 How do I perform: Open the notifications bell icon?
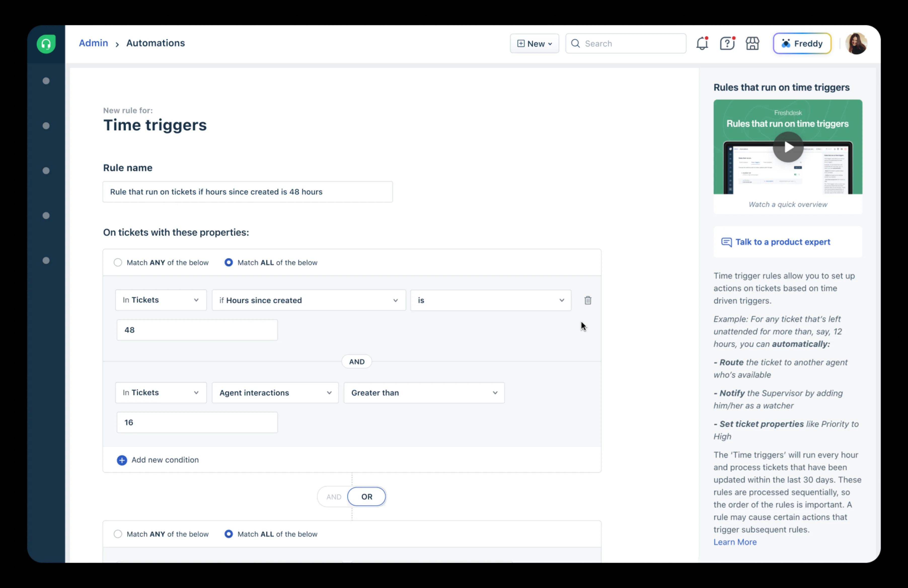(702, 43)
